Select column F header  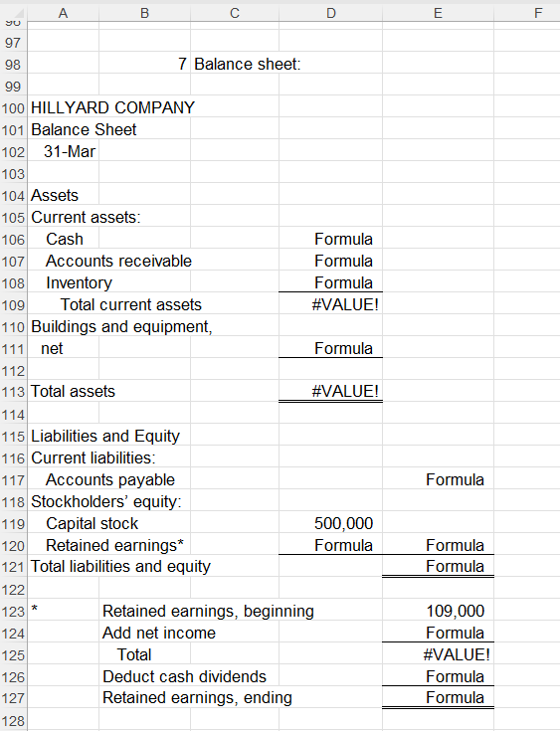(538, 13)
